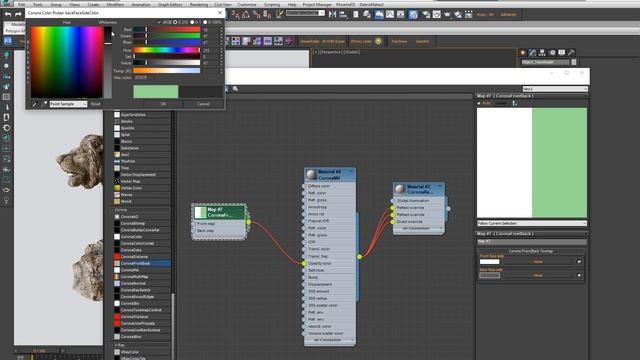640x360 pixels.
Task: Open the selection set dropdown in main toolbar
Action: coord(305,13)
